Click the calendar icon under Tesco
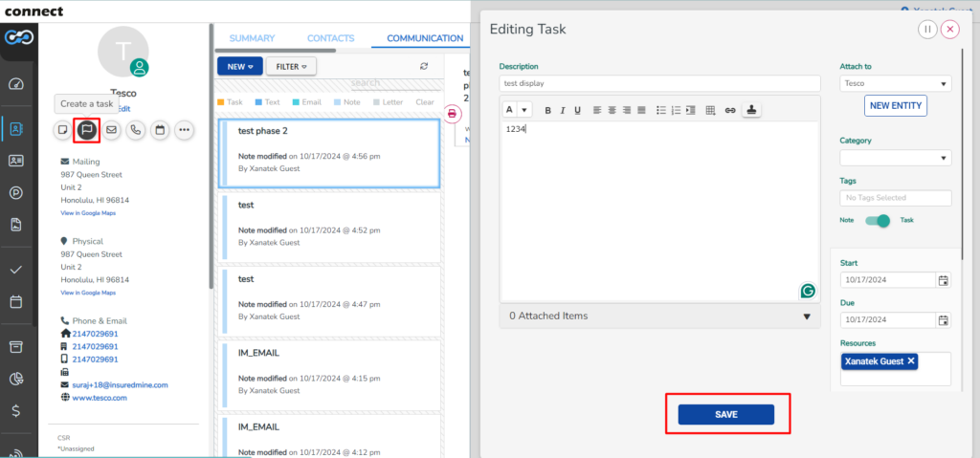Image resolution: width=980 pixels, height=458 pixels. click(x=160, y=130)
